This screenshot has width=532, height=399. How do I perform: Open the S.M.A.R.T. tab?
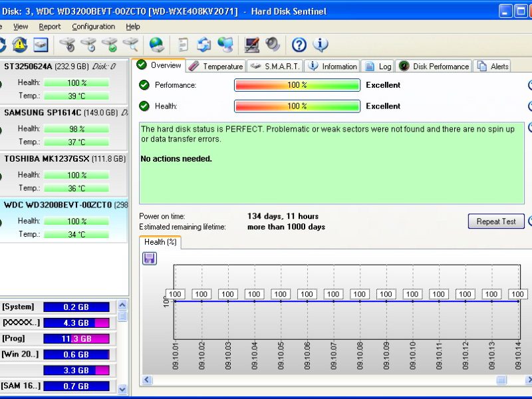pos(275,66)
